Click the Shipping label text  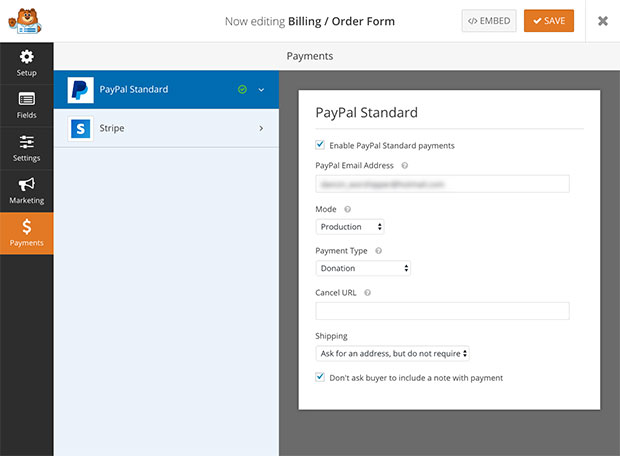[331, 336]
